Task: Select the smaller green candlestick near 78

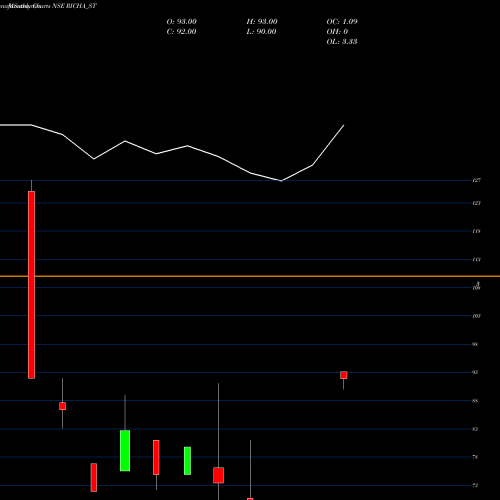Action: point(187,461)
